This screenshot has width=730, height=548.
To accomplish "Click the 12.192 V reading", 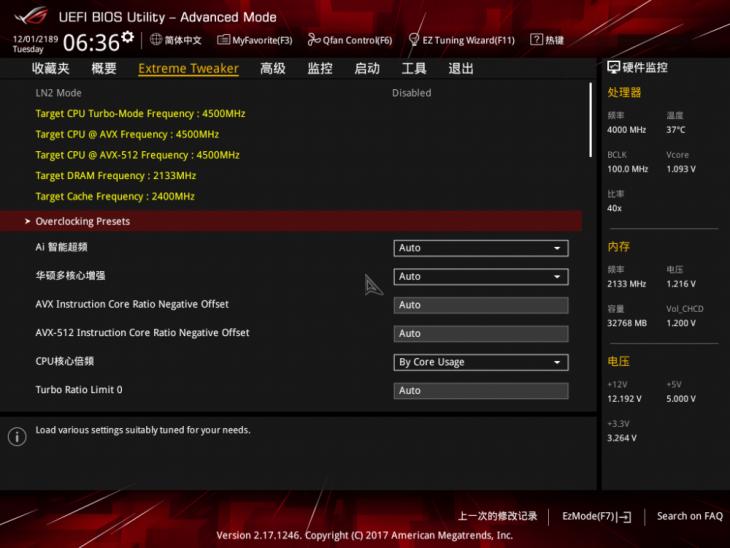I will click(624, 399).
